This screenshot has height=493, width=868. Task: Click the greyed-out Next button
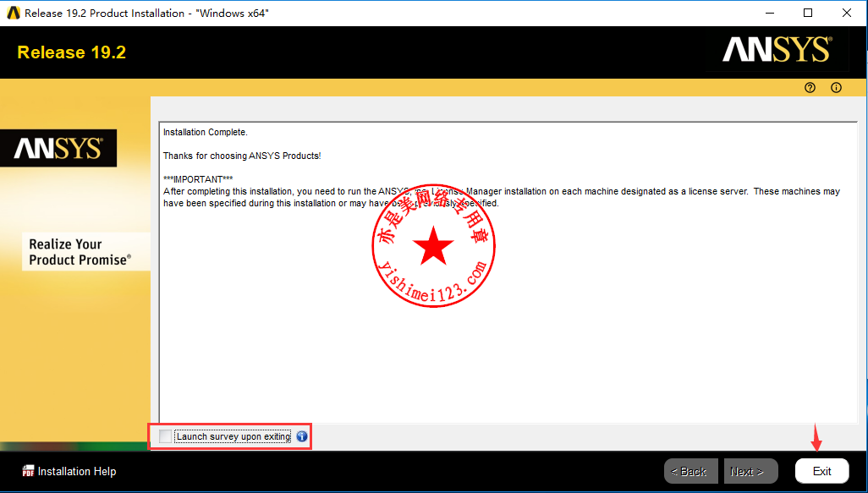pos(750,471)
